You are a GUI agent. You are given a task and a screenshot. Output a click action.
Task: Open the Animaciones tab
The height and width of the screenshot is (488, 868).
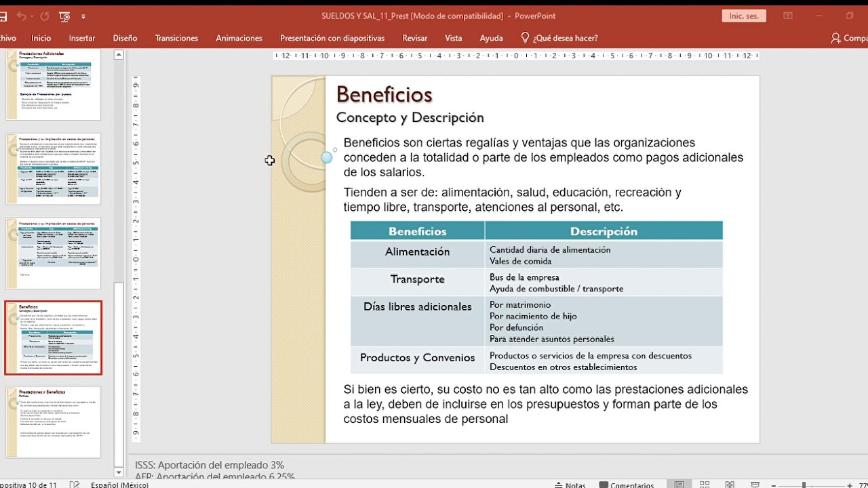point(239,38)
